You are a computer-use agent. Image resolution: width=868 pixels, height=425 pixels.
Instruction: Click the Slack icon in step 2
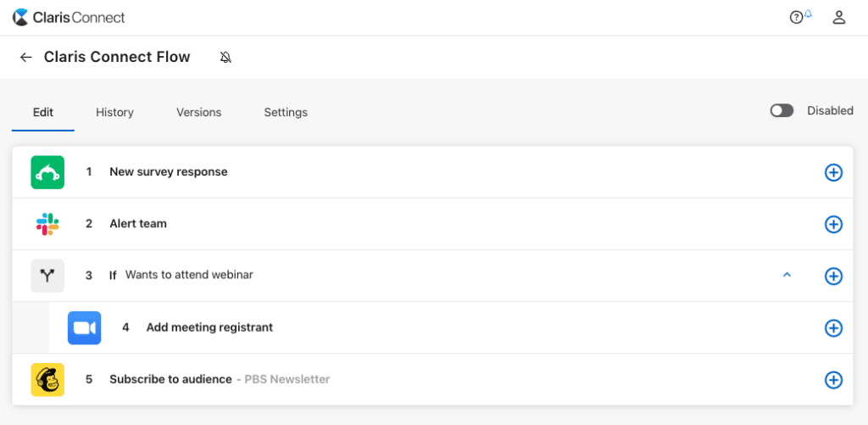(47, 224)
